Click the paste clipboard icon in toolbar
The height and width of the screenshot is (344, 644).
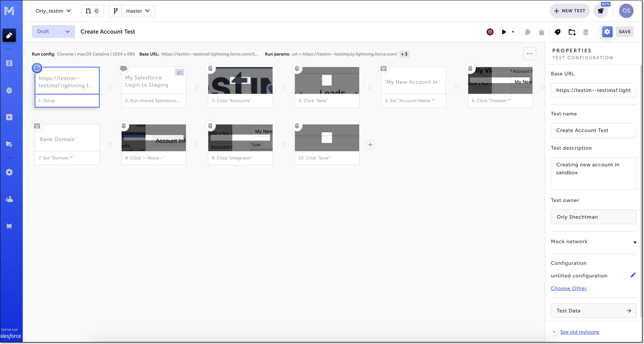(x=541, y=32)
